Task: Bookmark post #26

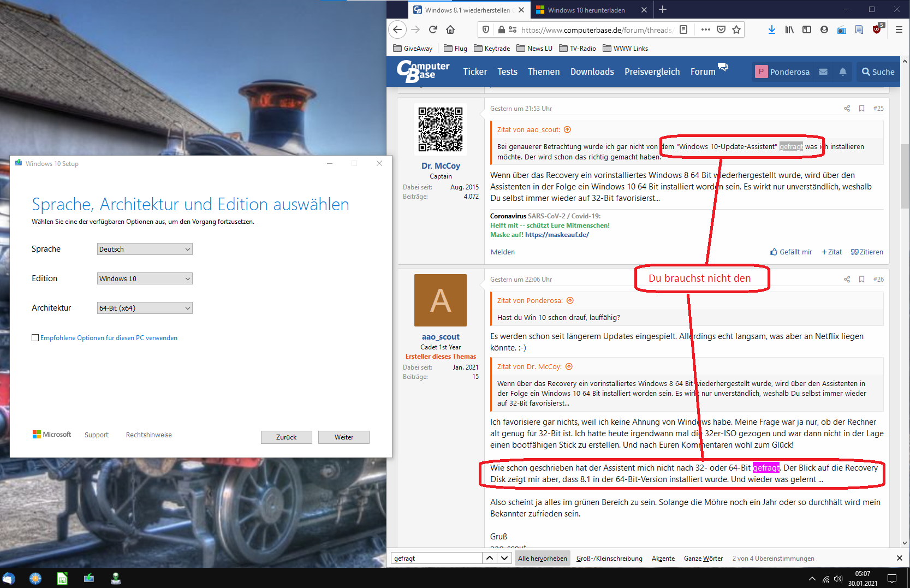Action: coord(861,279)
